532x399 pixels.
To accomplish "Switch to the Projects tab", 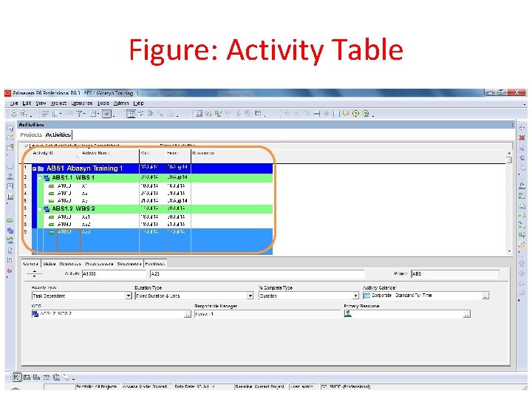I will click(x=31, y=134).
